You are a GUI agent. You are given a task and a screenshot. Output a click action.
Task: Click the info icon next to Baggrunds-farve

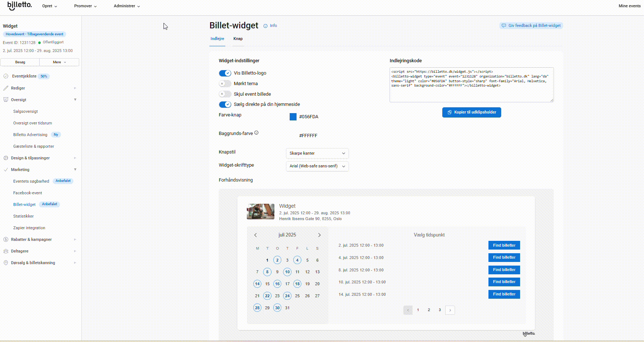[x=256, y=133]
